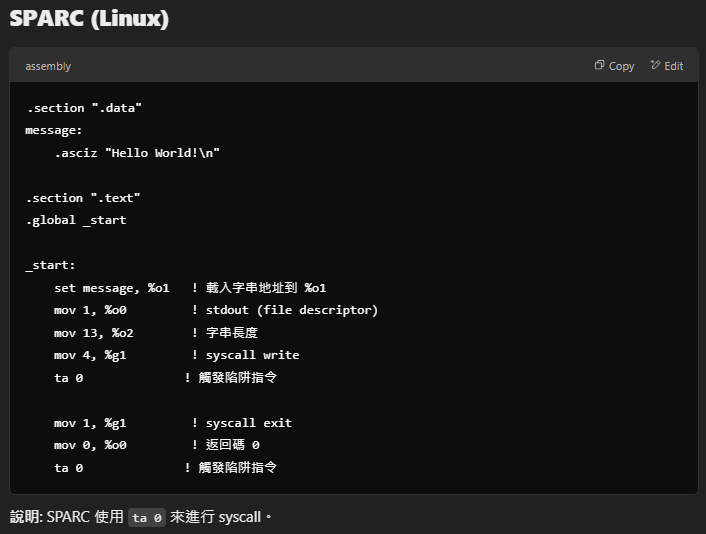
Task: Click the message: label in code
Action: [54, 130]
